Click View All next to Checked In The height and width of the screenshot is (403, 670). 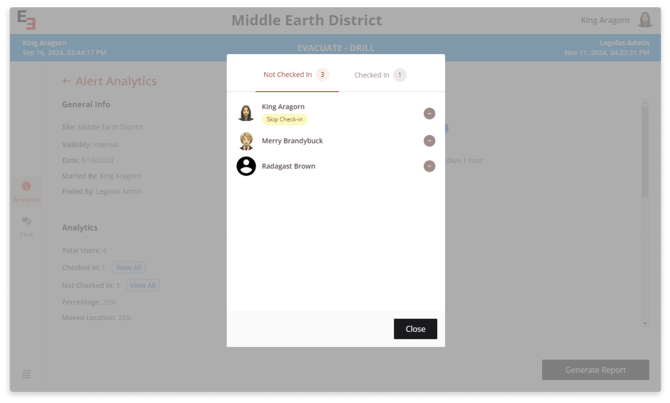coord(129,268)
